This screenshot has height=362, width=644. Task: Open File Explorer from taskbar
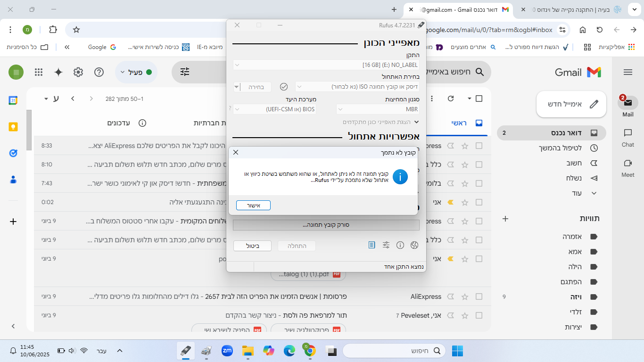(x=248, y=351)
